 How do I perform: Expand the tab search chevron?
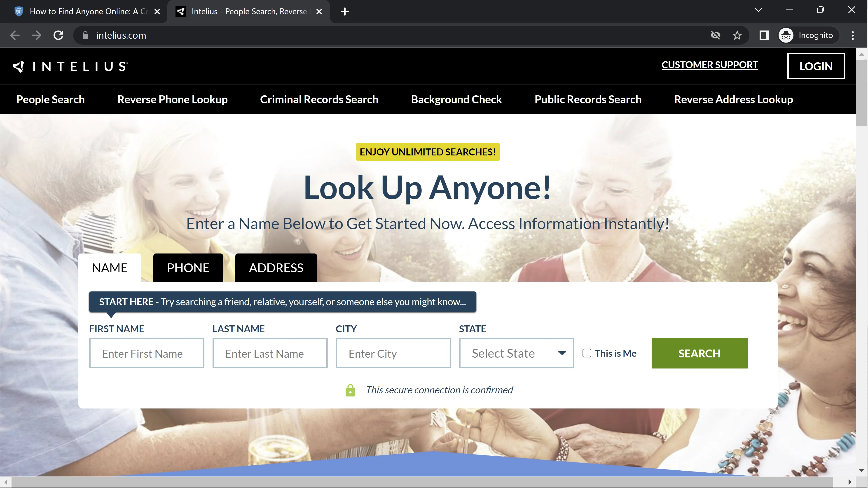[758, 10]
